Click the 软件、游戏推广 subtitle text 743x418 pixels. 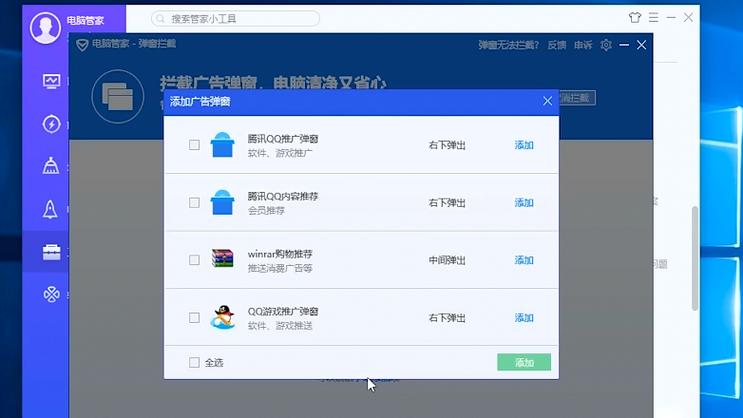[x=280, y=153]
